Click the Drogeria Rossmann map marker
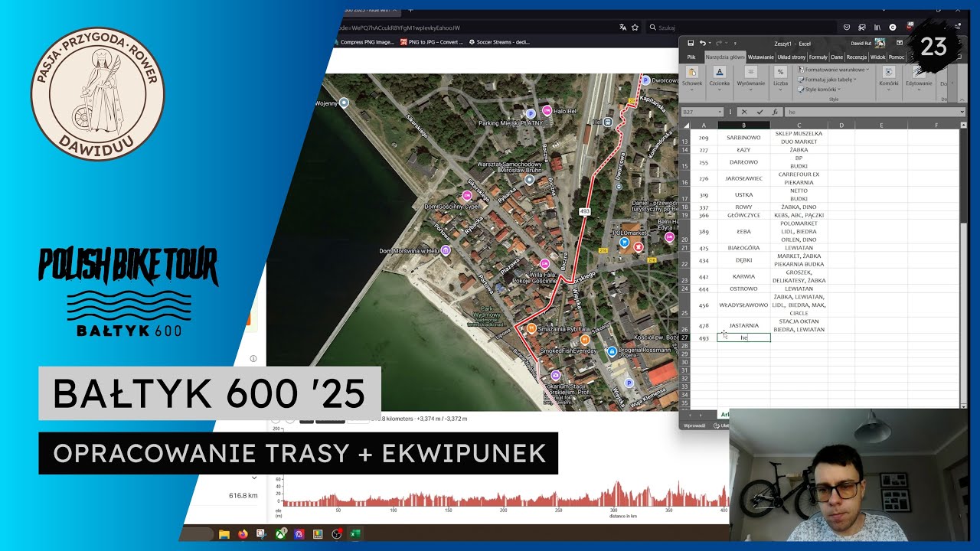980x551 pixels. coord(612,351)
